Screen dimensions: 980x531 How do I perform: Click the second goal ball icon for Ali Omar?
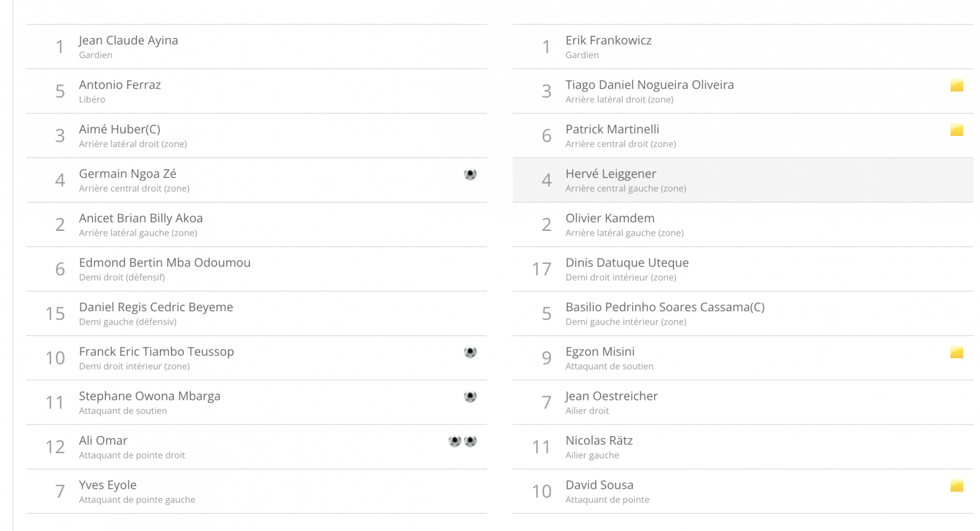click(x=470, y=441)
